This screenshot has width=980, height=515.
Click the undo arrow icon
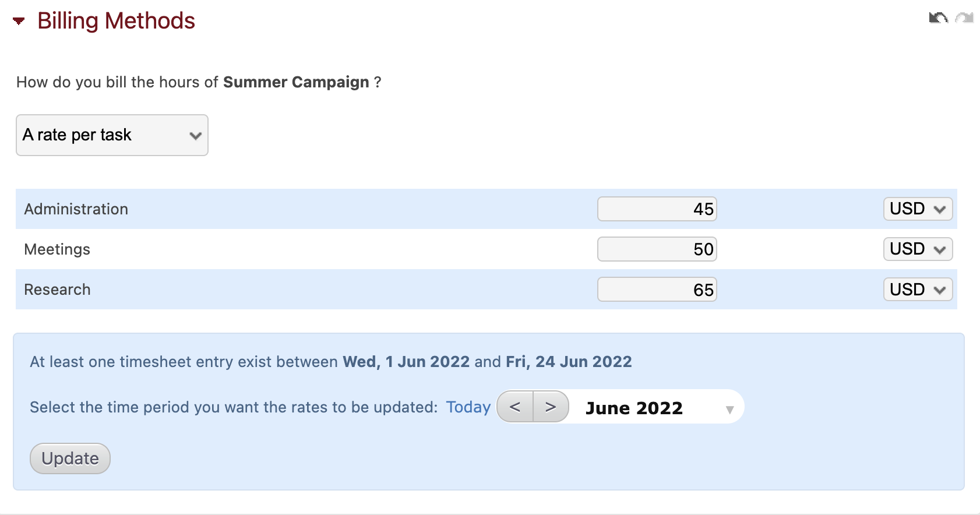coord(938,18)
